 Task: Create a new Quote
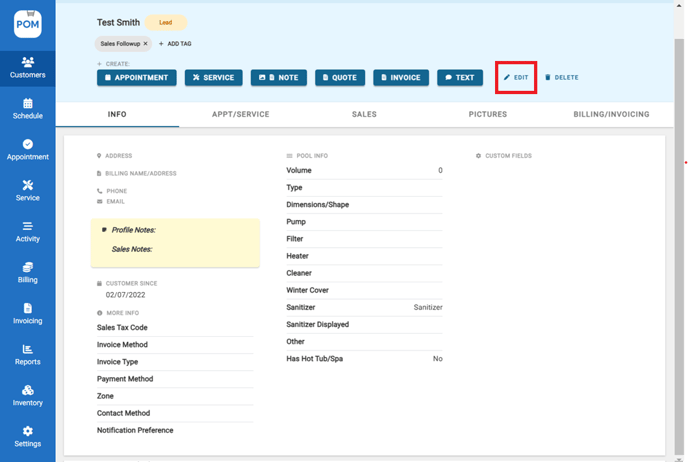340,77
